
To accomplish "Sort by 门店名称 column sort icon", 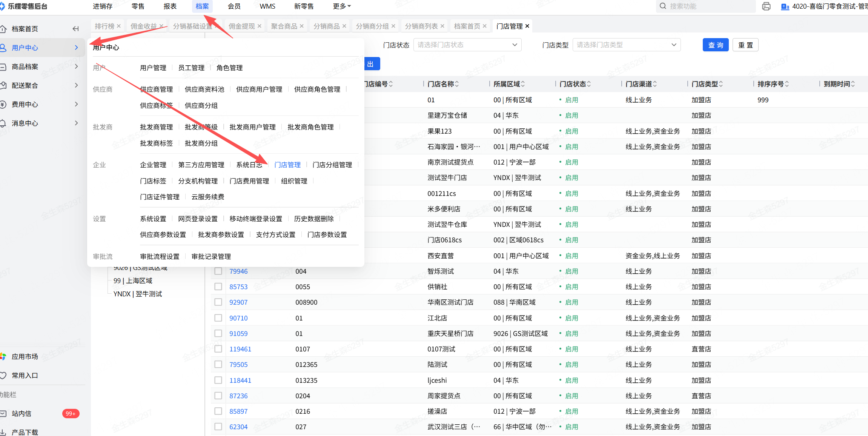I will [x=457, y=84].
